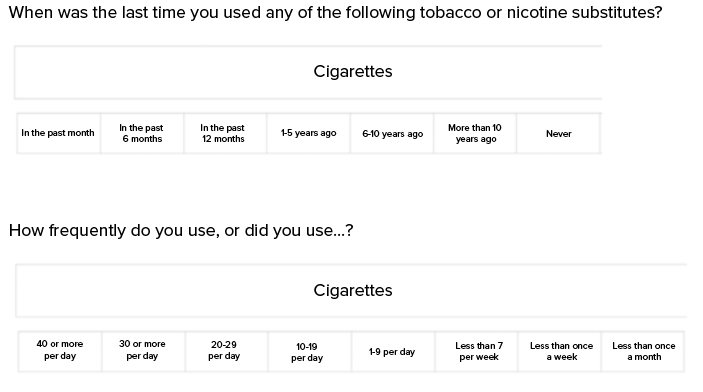Image resolution: width=703 pixels, height=392 pixels.
Task: Click the 'How frequently do you use' question text
Action: 181,231
